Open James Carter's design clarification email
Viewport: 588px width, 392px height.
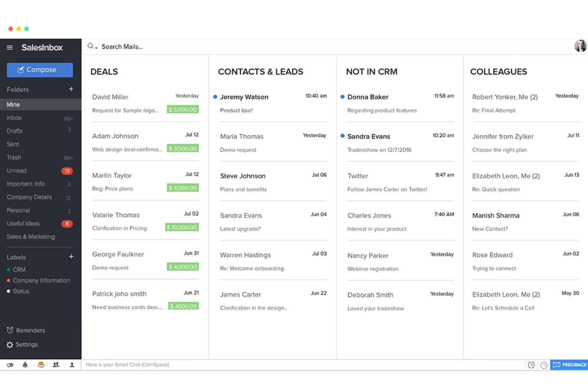(273, 301)
